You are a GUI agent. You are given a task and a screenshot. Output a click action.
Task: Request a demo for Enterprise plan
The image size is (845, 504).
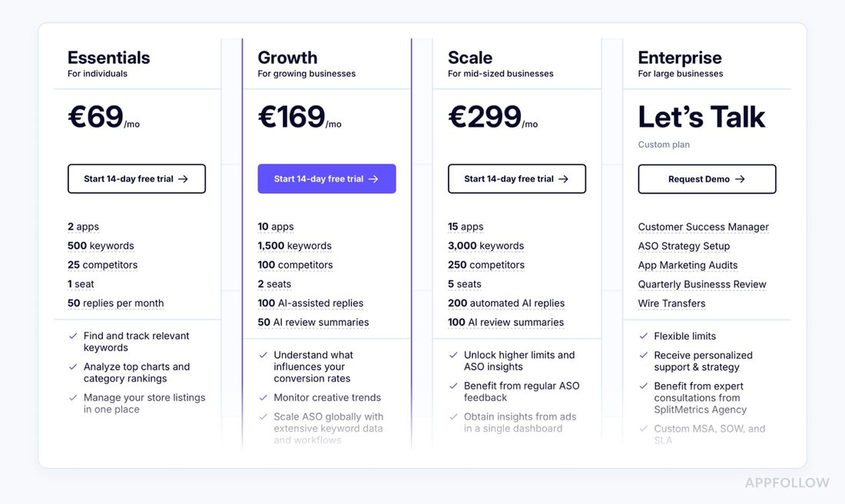707,179
